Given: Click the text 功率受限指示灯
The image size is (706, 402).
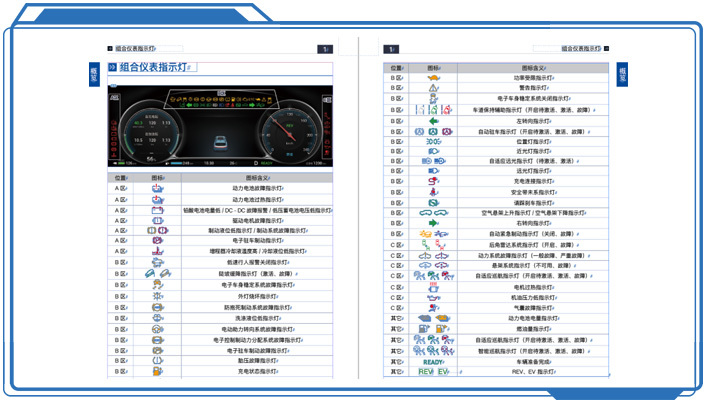Looking at the screenshot, I should coord(533,78).
